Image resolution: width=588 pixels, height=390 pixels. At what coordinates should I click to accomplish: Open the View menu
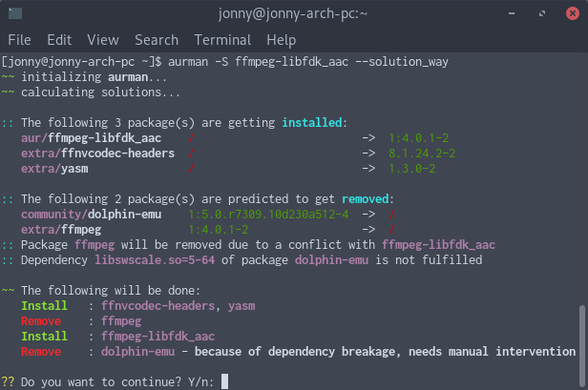pyautogui.click(x=103, y=40)
